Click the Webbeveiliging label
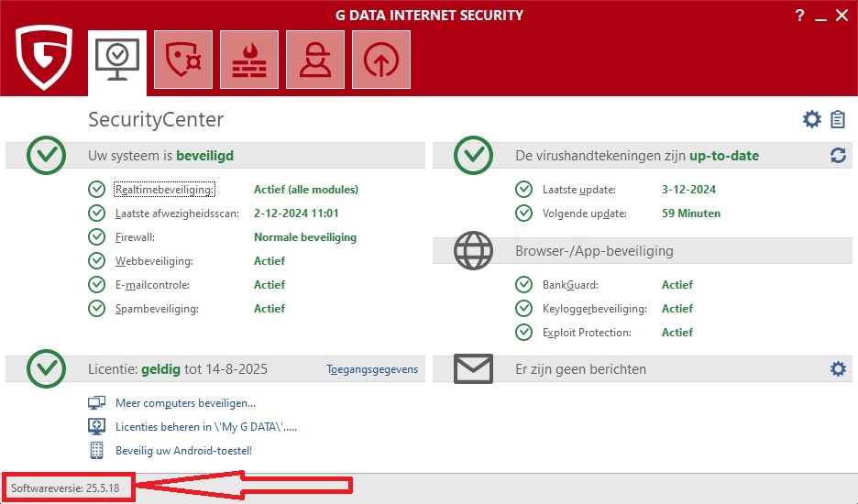 pos(154,261)
